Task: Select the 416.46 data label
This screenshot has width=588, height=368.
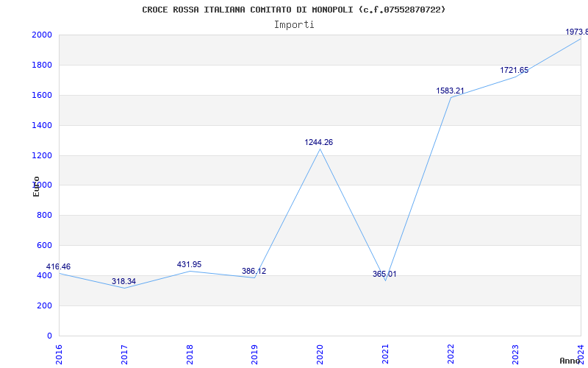Action: click(58, 266)
